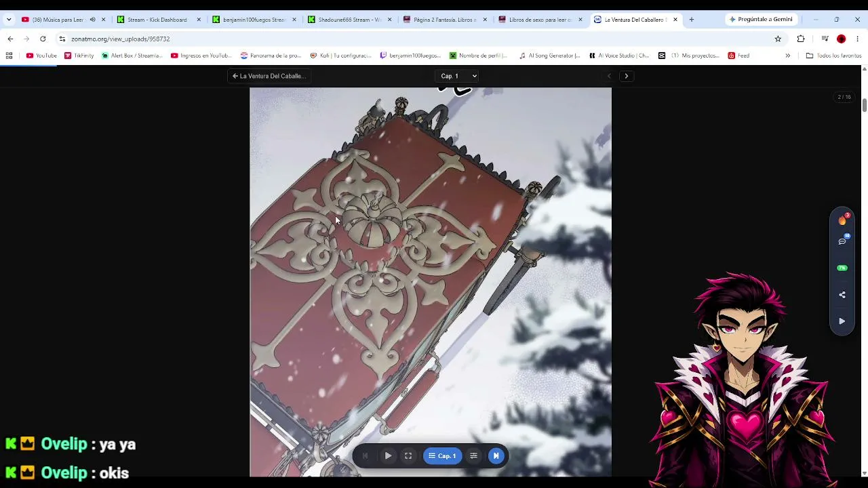The width and height of the screenshot is (868, 488).
Task: Open the blue Cap. 1 chapter list button
Action: (442, 456)
